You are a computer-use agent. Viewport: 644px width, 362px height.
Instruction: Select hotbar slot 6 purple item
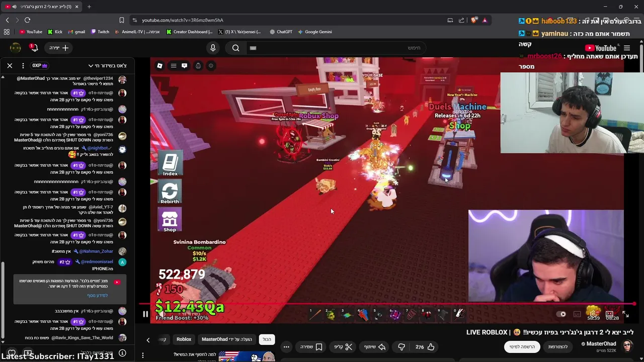coord(395,314)
